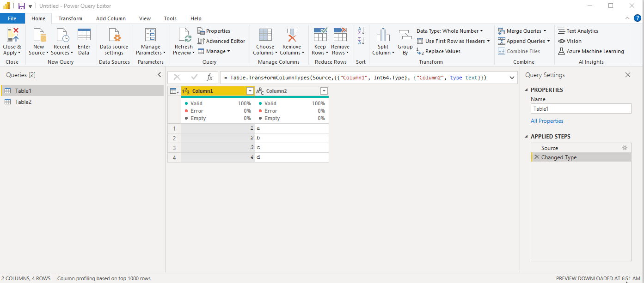
Task: Open Column2 filter dropdown
Action: coord(324,91)
